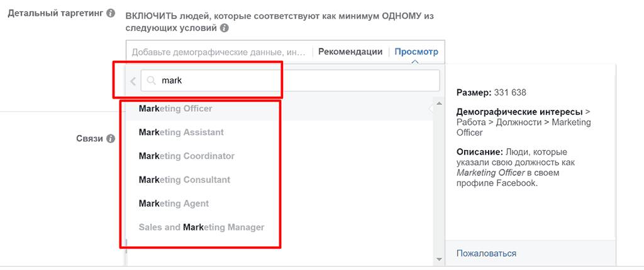This screenshot has width=644, height=270.
Task: Choose Marketing Coordinator from the list
Action: tap(279, 156)
